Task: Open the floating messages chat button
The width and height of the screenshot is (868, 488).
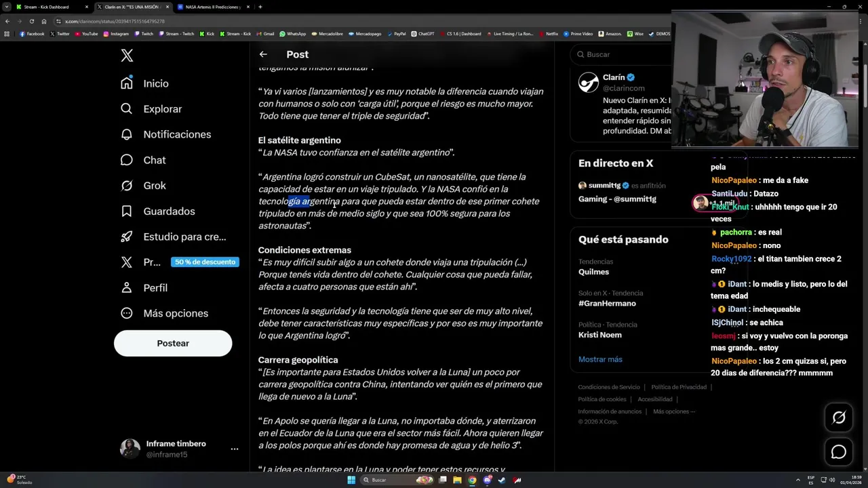Action: [x=839, y=452]
